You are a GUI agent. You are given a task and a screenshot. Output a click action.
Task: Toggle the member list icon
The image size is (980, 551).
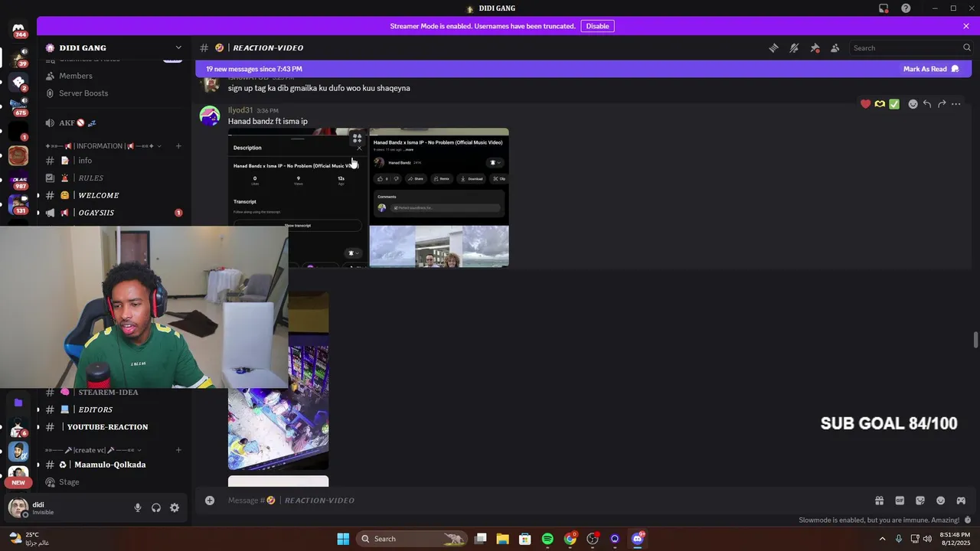pos(835,47)
